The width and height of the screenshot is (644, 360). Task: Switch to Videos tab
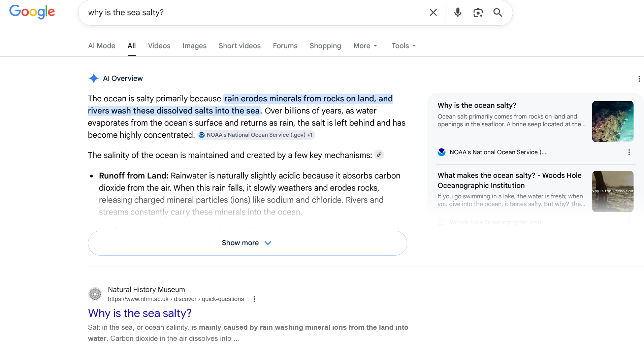pyautogui.click(x=159, y=46)
